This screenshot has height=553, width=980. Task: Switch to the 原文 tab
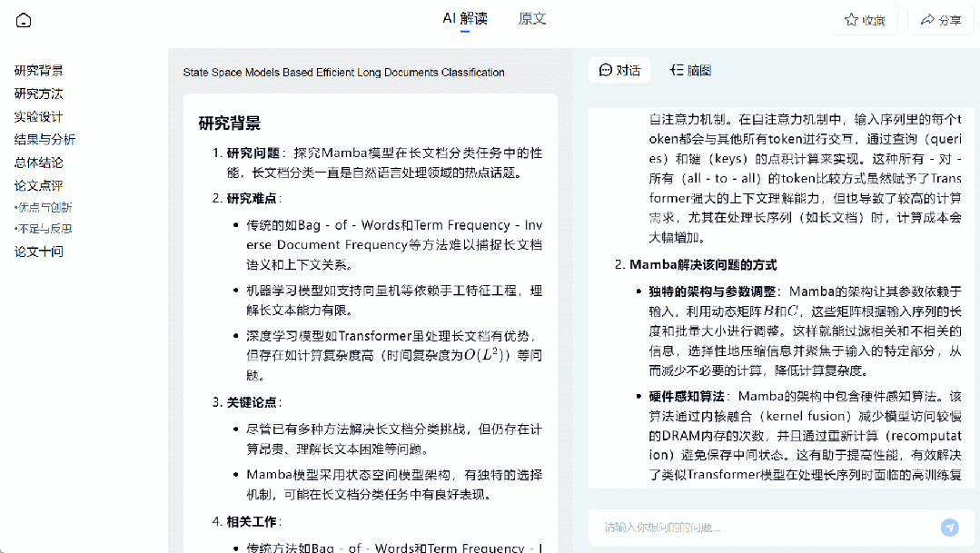tap(532, 18)
